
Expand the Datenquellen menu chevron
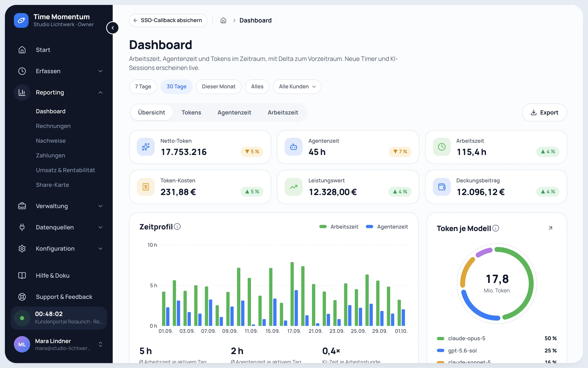pos(100,227)
